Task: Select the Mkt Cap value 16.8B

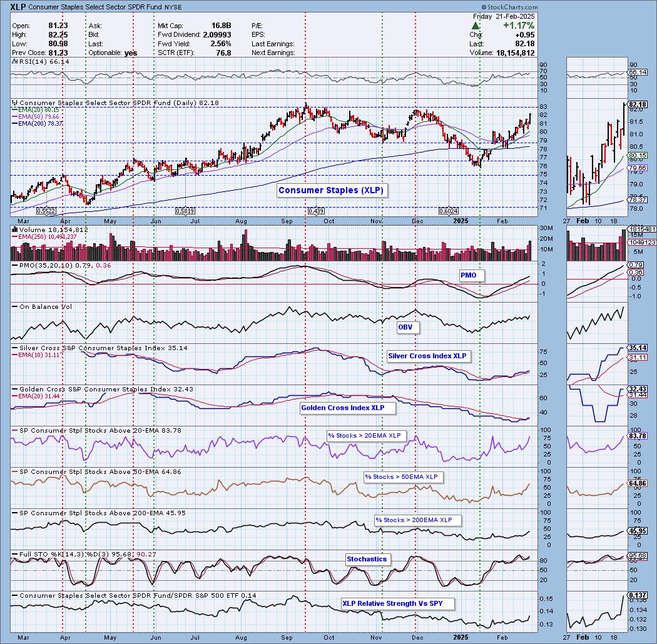Action: click(222, 26)
